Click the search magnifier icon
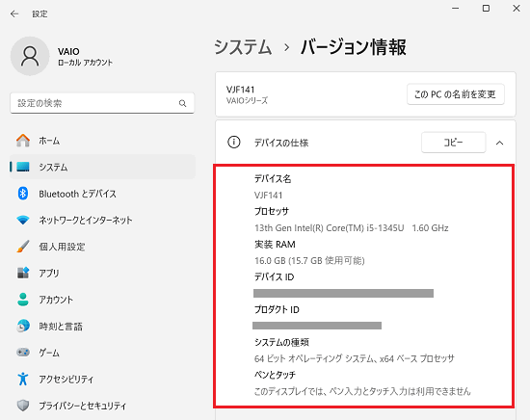This screenshot has height=420, width=530. 182,103
